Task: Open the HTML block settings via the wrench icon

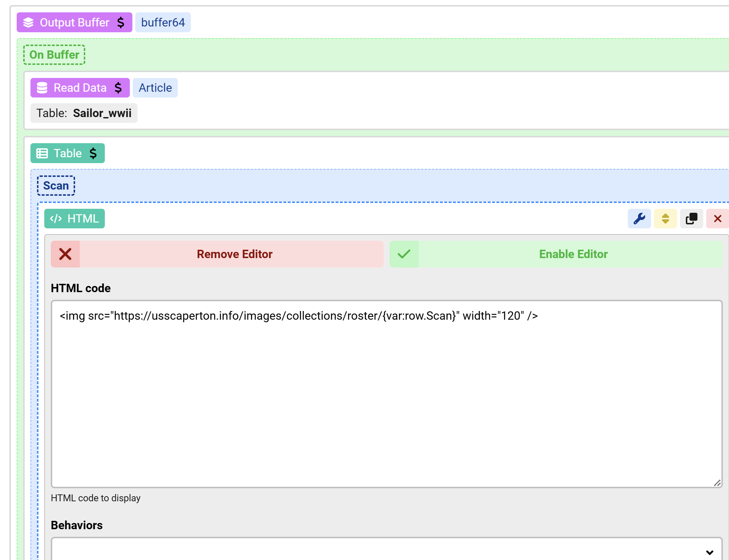Action: click(639, 218)
